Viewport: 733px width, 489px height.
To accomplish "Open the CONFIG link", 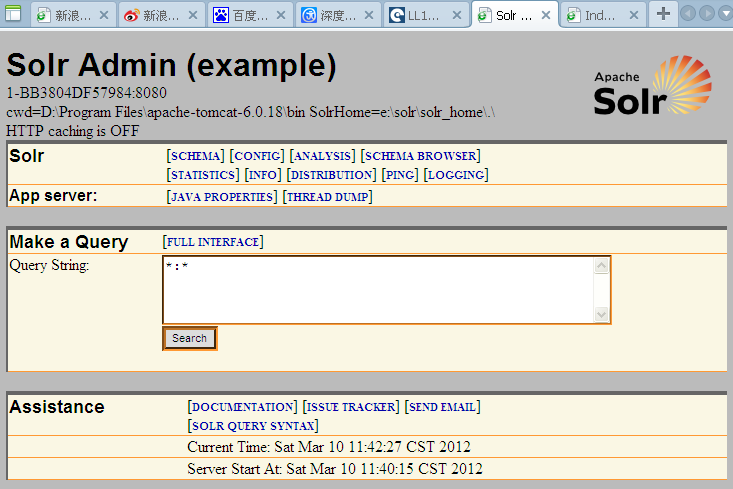I will (257, 156).
